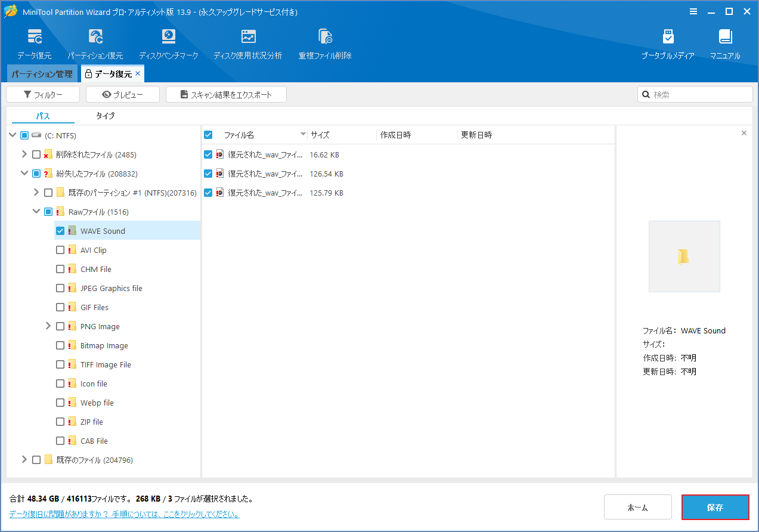
Task: Select the TIFF Image File tree item
Action: [106, 364]
